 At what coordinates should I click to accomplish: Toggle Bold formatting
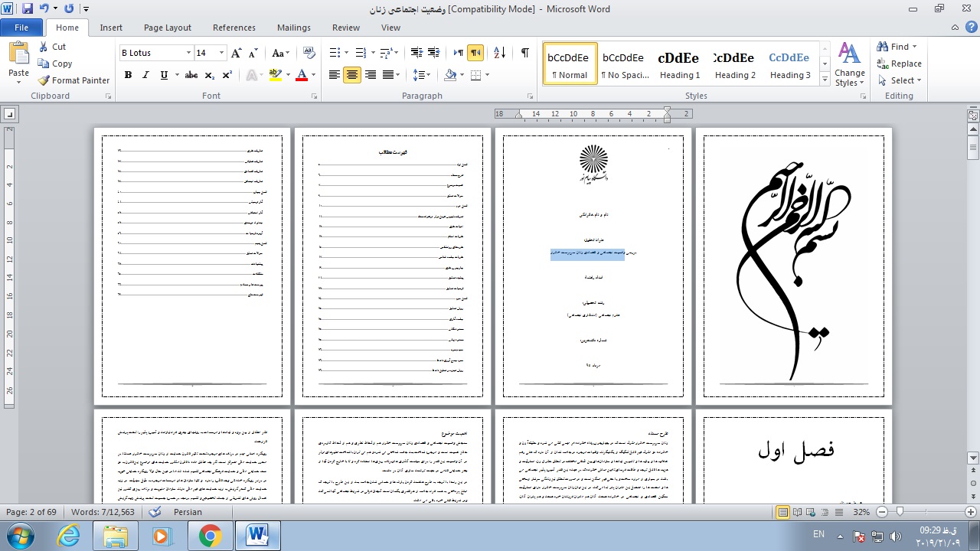tap(128, 75)
